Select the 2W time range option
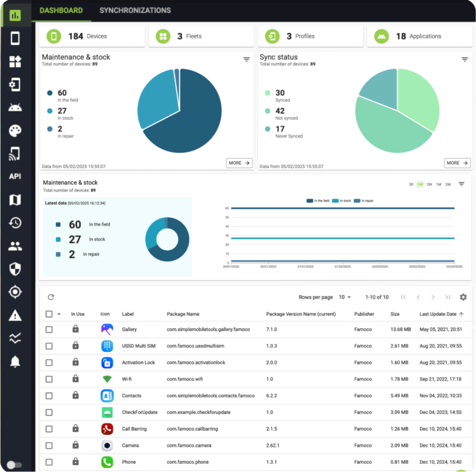 click(429, 185)
